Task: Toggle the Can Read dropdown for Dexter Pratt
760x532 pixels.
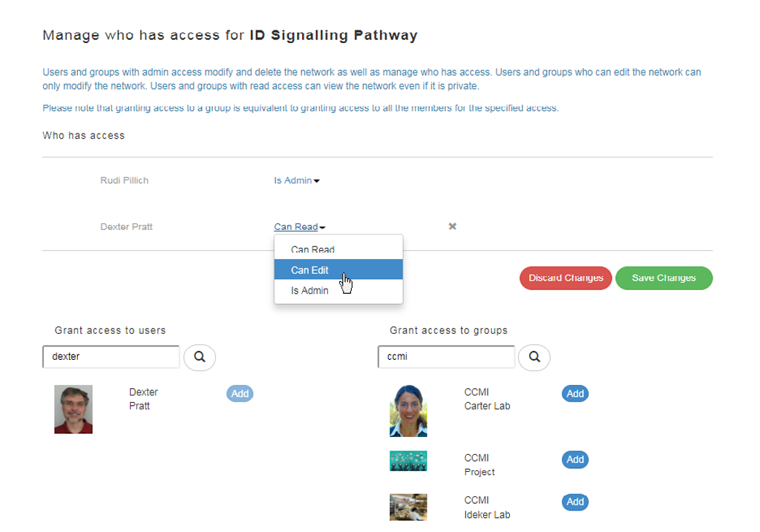Action: coord(299,227)
